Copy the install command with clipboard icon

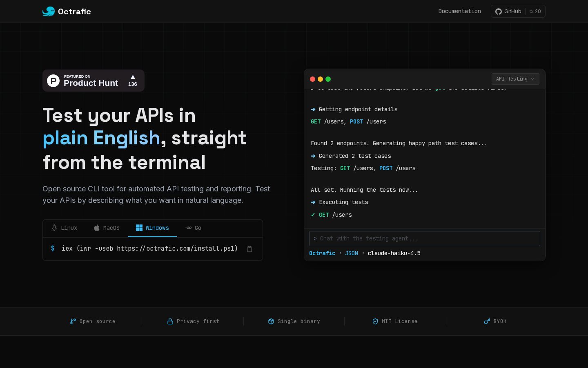pyautogui.click(x=249, y=249)
